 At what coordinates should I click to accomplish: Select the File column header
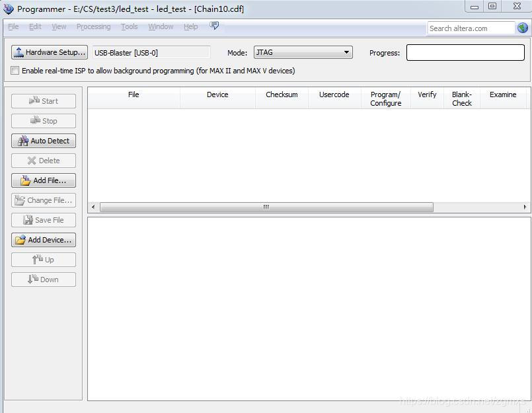click(x=133, y=98)
